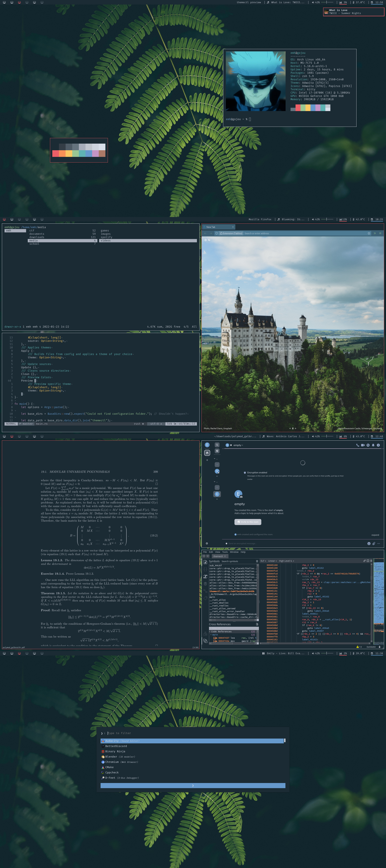Expand collapsed room event via expand link
This screenshot has width=386, height=868.
coord(375,535)
